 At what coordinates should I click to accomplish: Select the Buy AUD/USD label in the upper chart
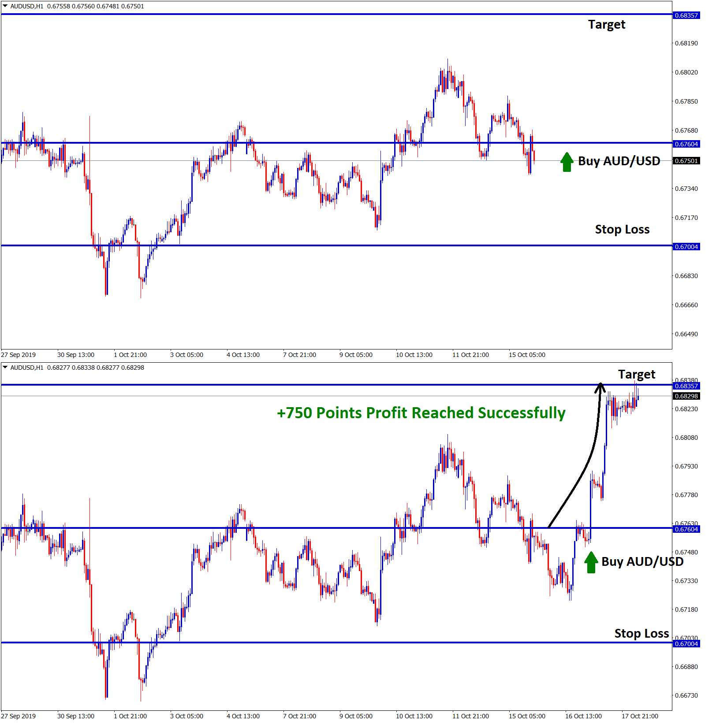619,161
